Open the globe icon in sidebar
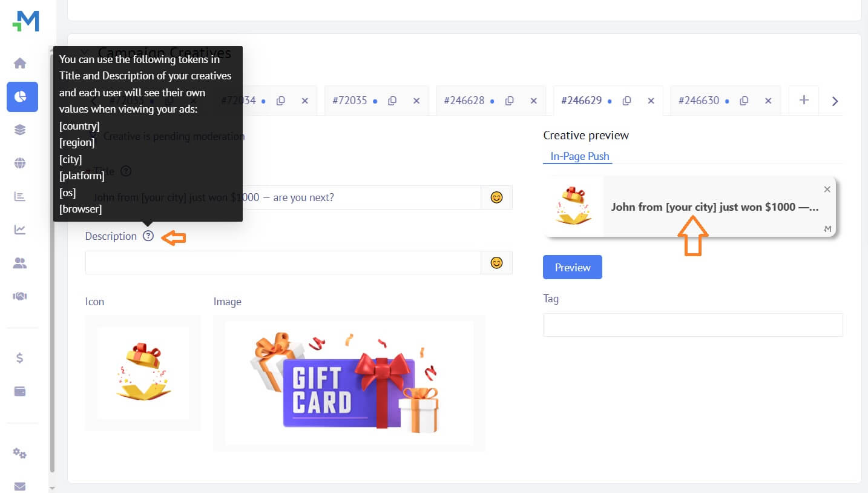Screen dimensions: 868x493 20,163
